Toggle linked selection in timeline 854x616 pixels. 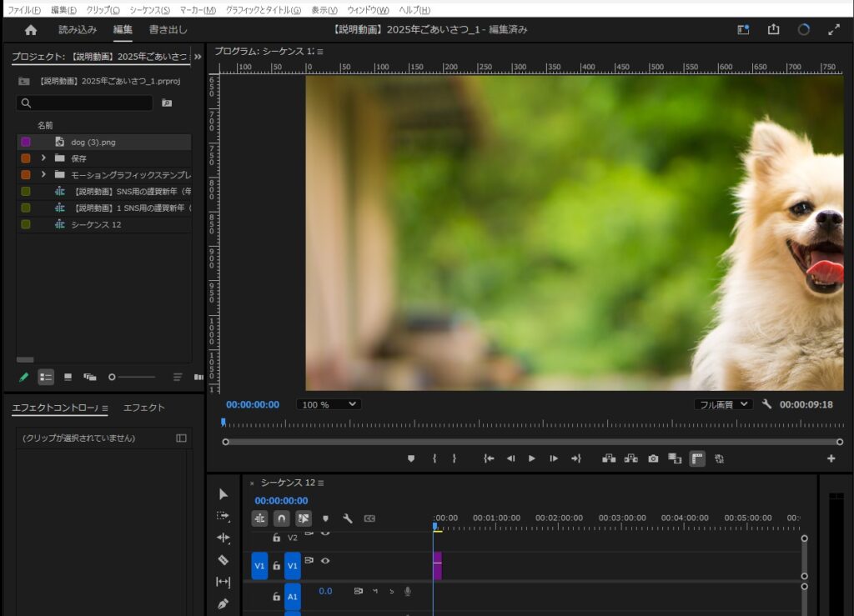click(x=304, y=518)
